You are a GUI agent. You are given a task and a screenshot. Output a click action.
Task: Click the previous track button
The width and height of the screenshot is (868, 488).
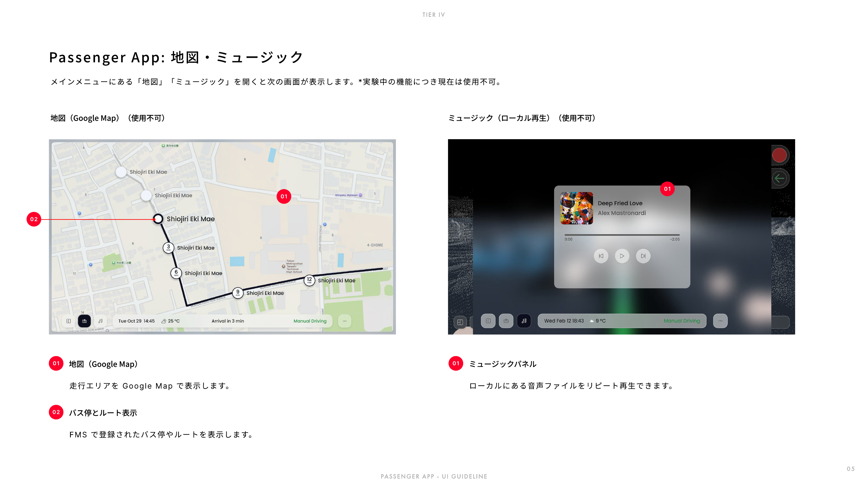tap(601, 256)
